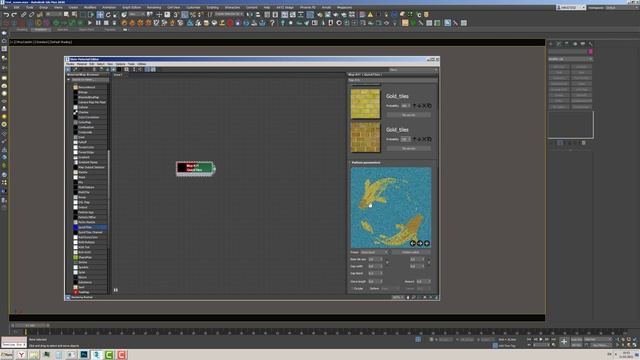Delete first Gold_tiles entry with X icon
Viewport: 640px width, 360px height.
(x=424, y=106)
